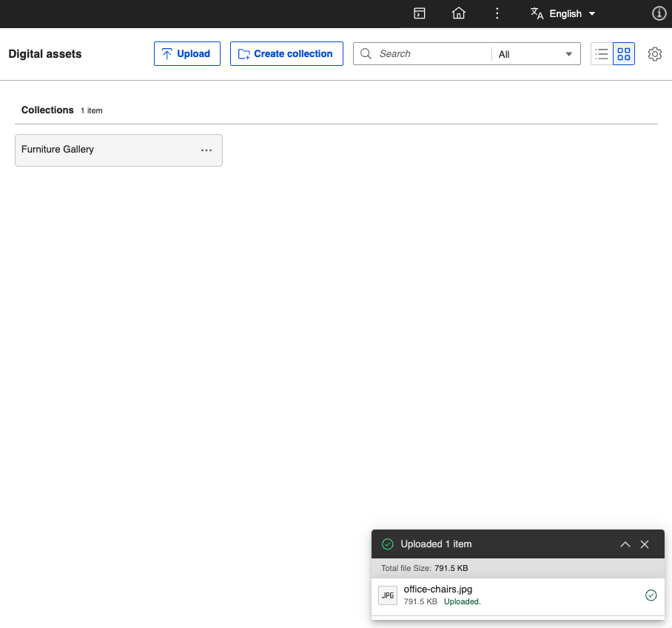The width and height of the screenshot is (672, 628).
Task: Click the Create collection button
Action: pyautogui.click(x=286, y=53)
